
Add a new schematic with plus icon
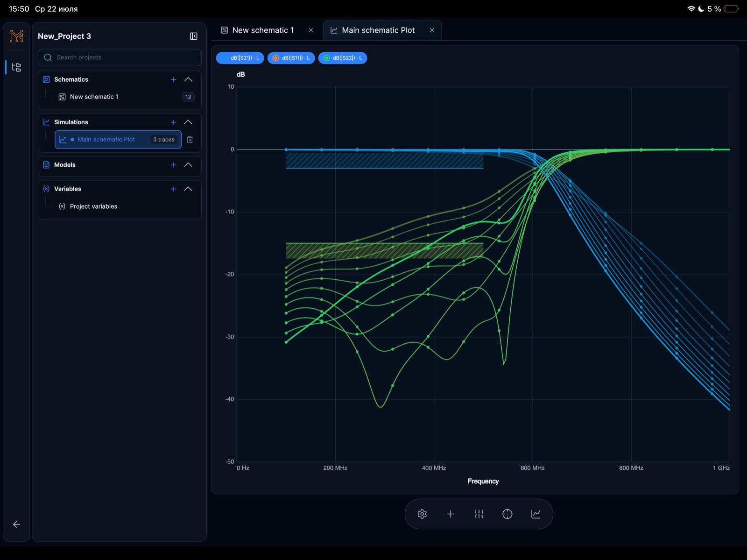pyautogui.click(x=174, y=80)
